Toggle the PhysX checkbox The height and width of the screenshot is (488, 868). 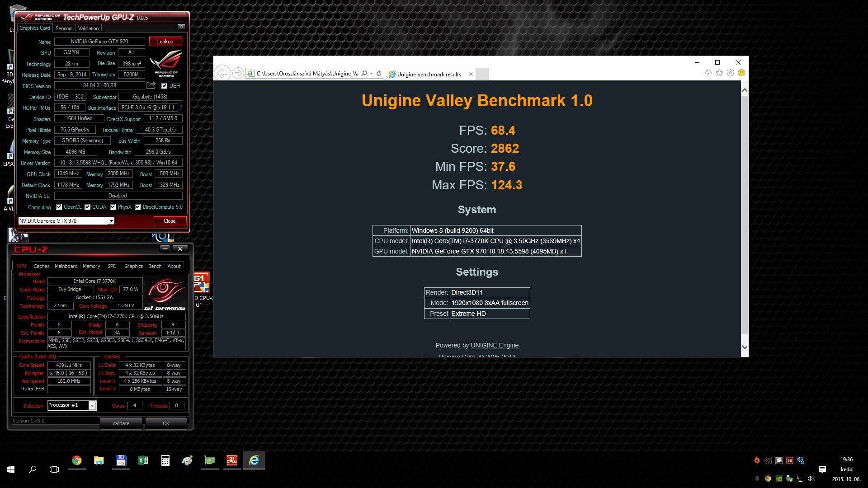click(113, 207)
